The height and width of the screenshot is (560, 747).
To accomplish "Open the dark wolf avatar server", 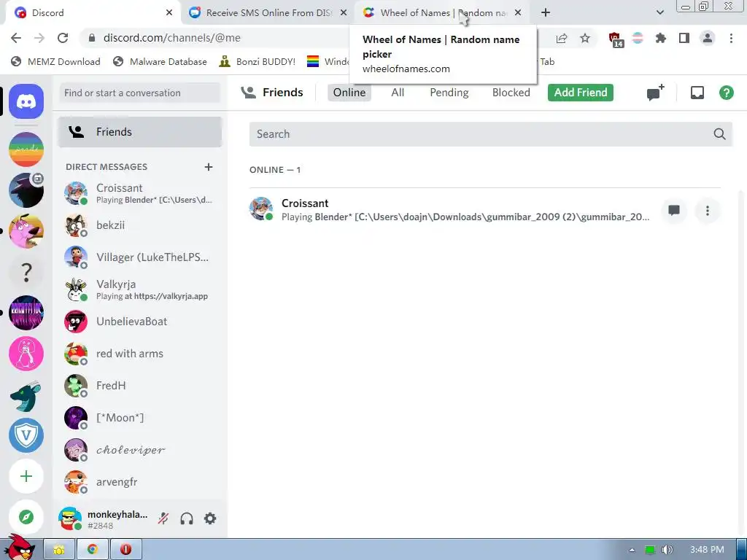I will 26,190.
